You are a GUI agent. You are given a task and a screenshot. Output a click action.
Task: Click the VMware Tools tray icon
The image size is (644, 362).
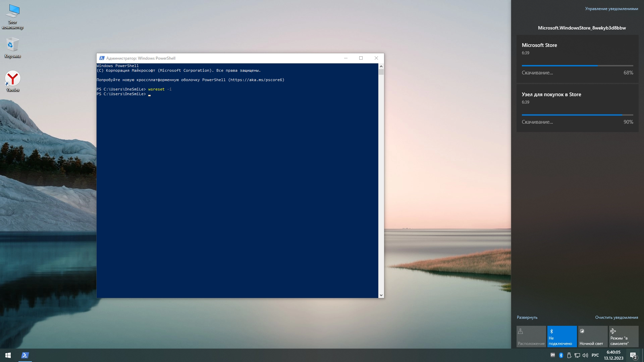[x=553, y=355]
